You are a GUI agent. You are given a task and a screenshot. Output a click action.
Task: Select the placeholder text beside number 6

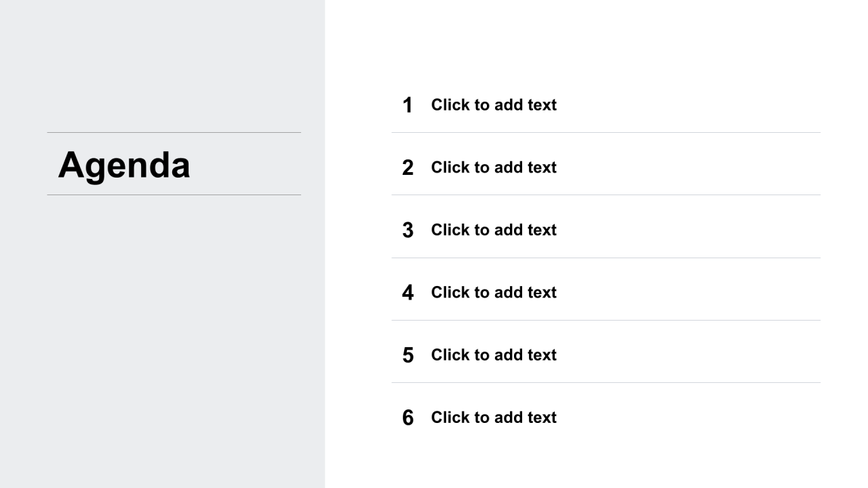[x=494, y=418]
